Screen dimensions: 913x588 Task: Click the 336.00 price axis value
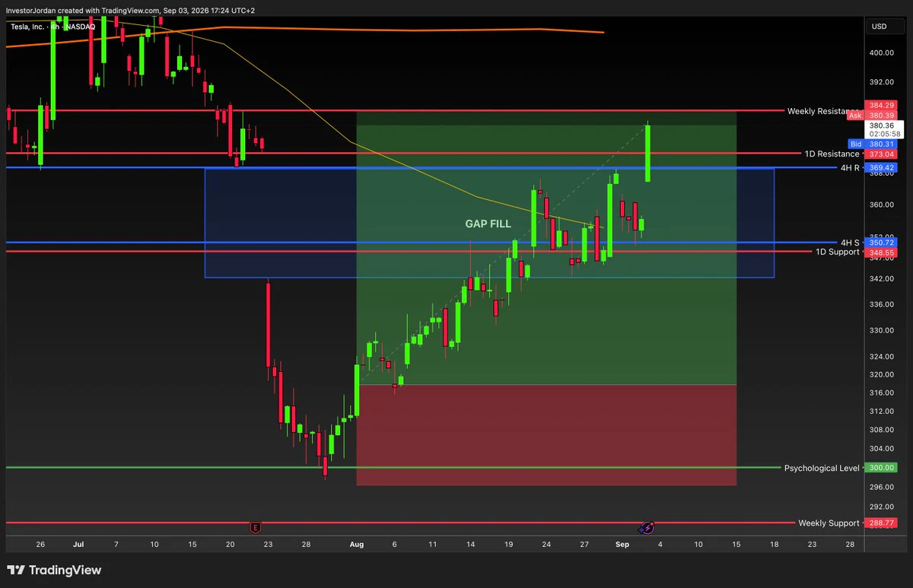[883, 304]
